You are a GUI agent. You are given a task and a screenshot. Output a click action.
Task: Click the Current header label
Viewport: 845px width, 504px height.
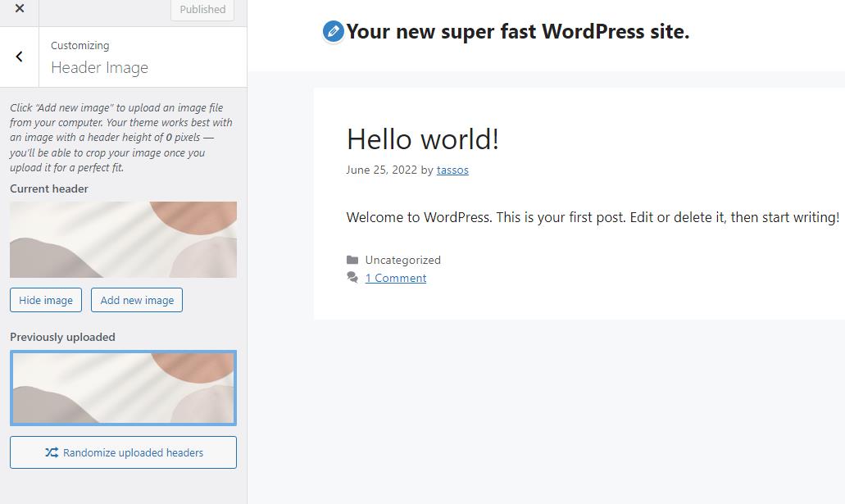[49, 188]
